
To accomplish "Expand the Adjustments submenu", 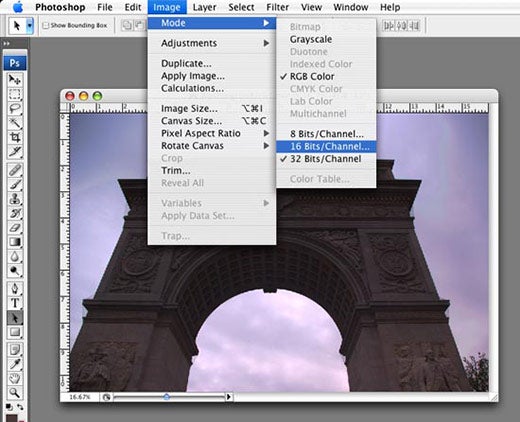I will tap(212, 43).
